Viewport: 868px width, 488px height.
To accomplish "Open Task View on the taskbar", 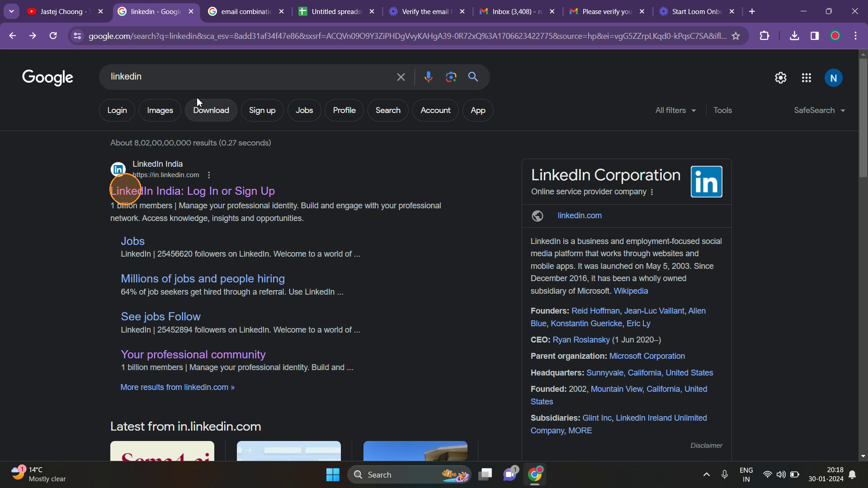I will click(x=485, y=474).
